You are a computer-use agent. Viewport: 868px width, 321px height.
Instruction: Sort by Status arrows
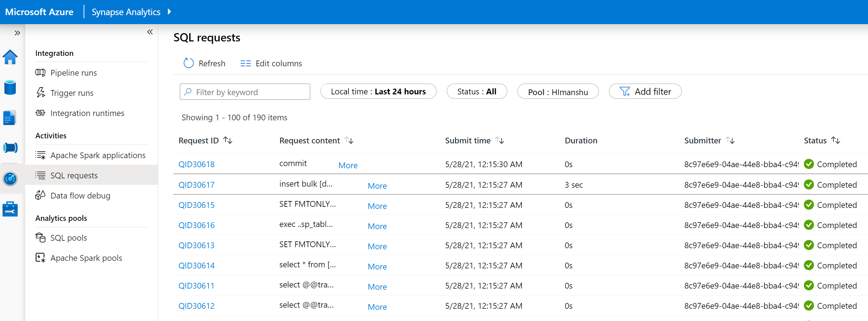tap(836, 140)
